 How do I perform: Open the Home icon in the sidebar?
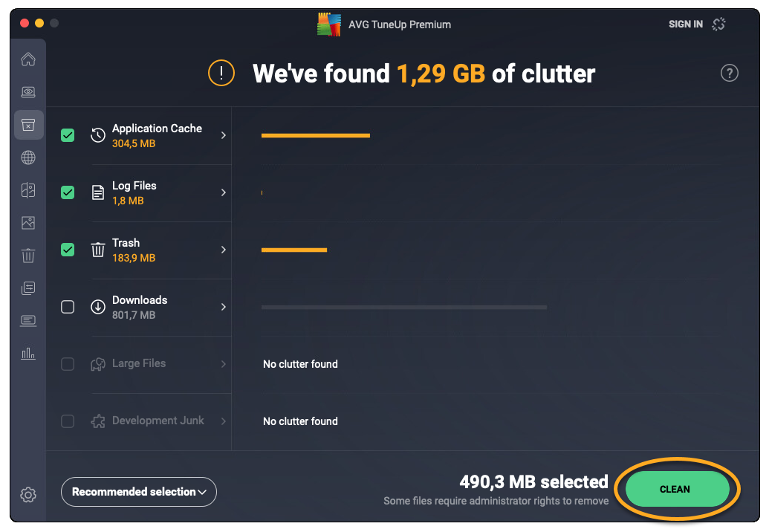click(x=28, y=59)
